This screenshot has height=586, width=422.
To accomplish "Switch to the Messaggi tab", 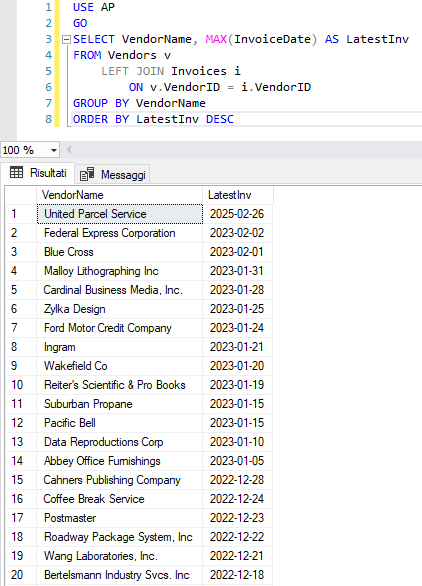I will (113, 174).
